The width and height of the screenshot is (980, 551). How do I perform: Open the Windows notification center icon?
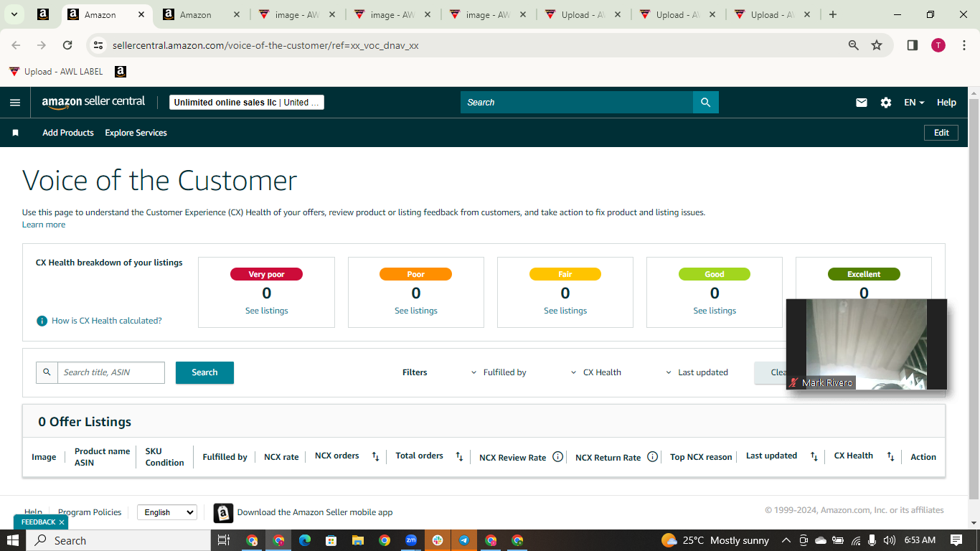tap(956, 540)
